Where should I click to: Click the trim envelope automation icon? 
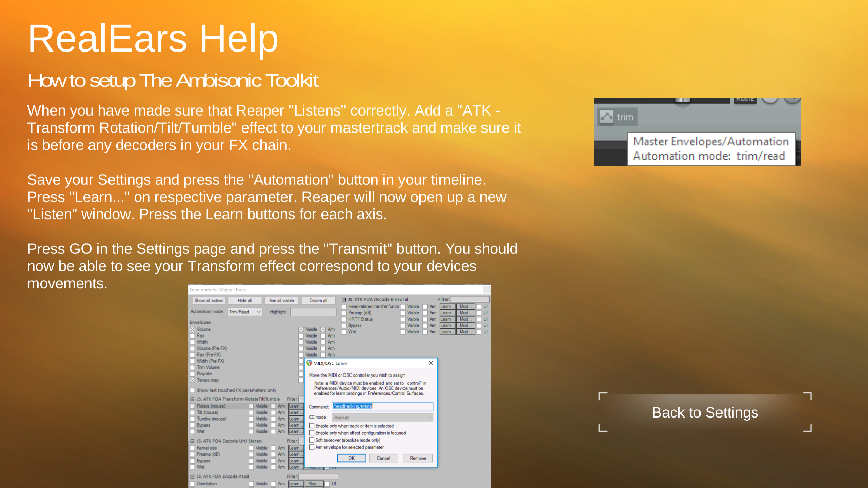[606, 117]
